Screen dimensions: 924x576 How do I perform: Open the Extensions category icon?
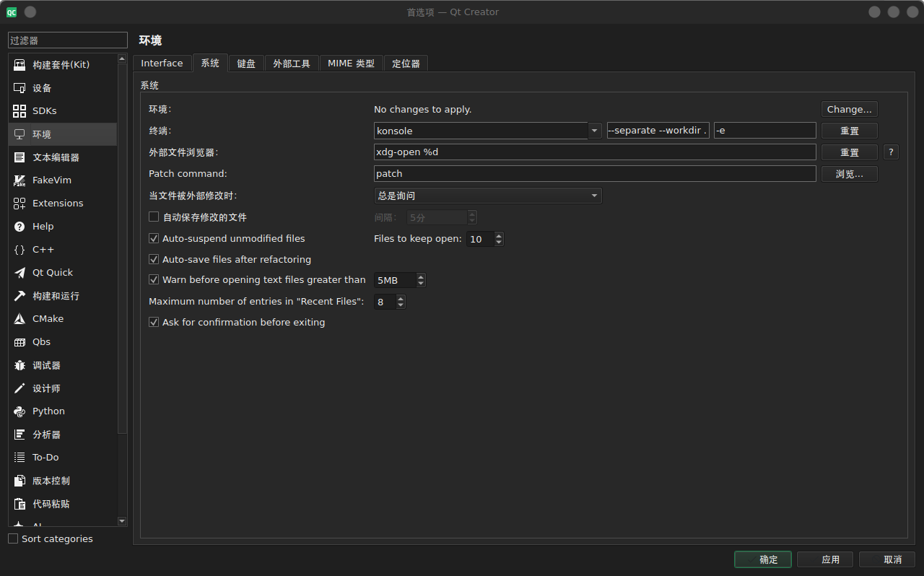(19, 204)
